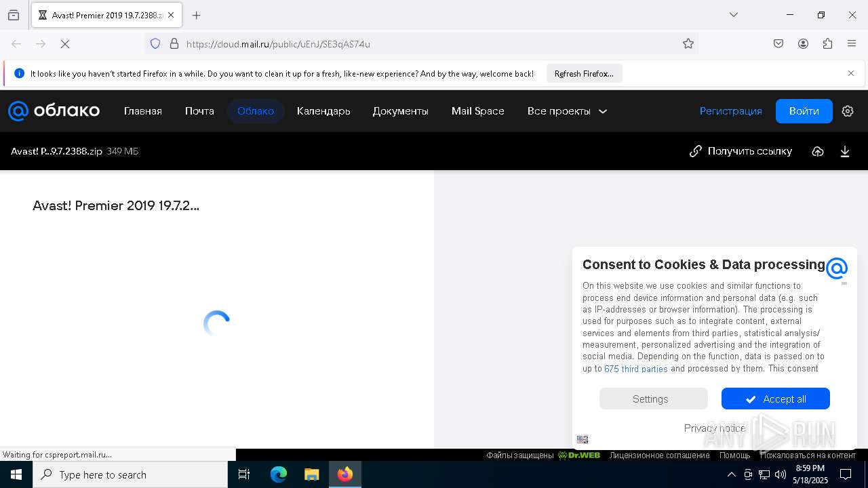The image size is (868, 488).
Task: Open the Extensions puzzle icon
Action: [x=827, y=44]
